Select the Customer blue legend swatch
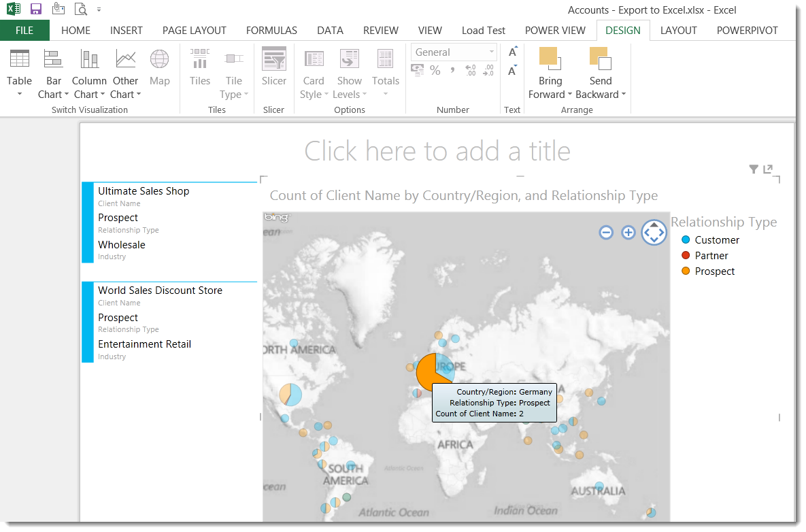806x532 pixels. (x=686, y=240)
